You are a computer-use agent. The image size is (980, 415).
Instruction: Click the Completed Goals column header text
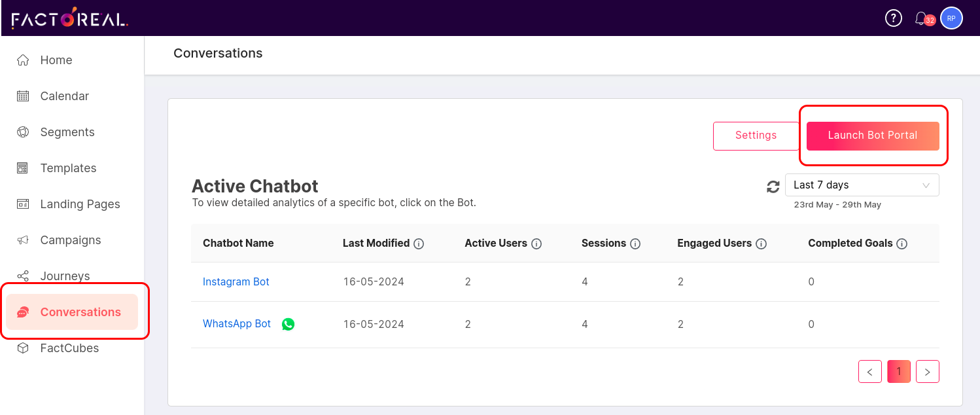850,244
